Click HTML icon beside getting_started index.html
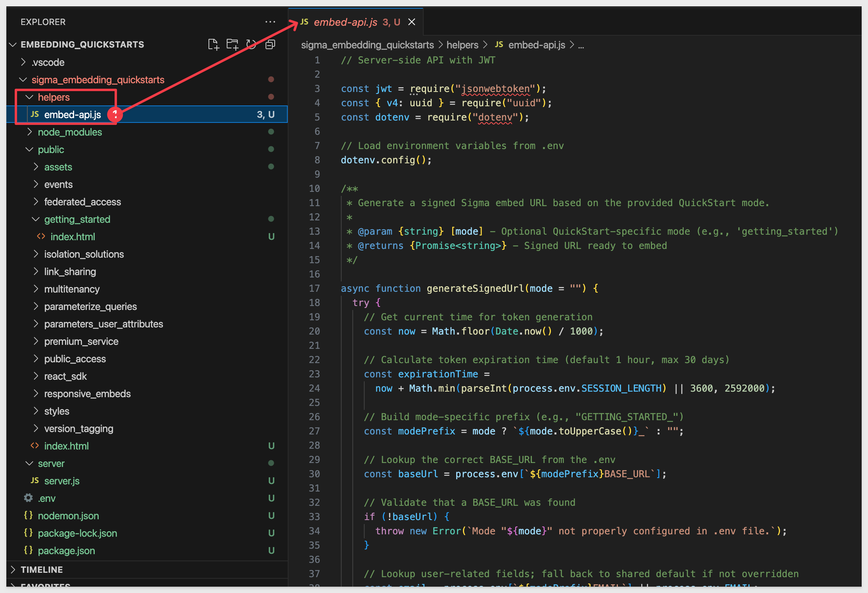Image resolution: width=868 pixels, height=593 pixels. (x=41, y=236)
